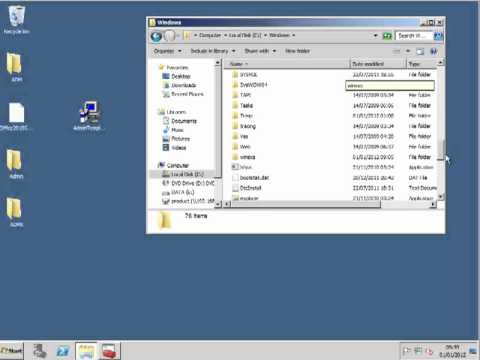Select the Videos library
Image resolution: width=480 pixels, height=360 pixels.
[179, 148]
